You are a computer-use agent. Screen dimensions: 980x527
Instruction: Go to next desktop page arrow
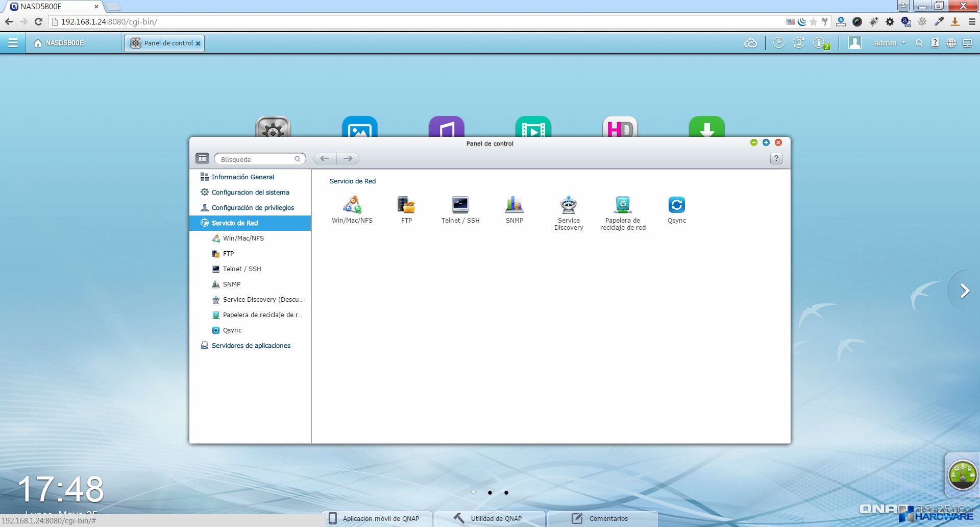pos(964,291)
